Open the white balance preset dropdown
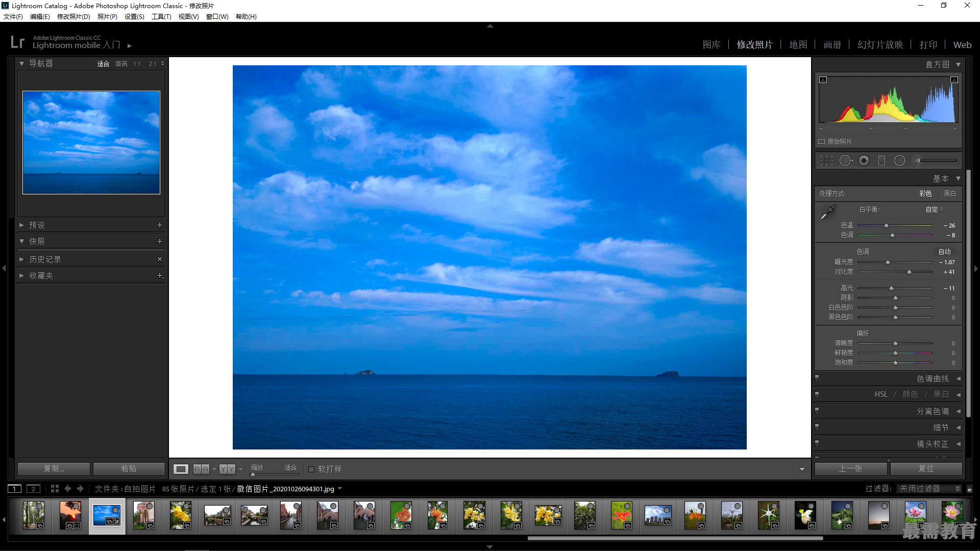 [935, 210]
